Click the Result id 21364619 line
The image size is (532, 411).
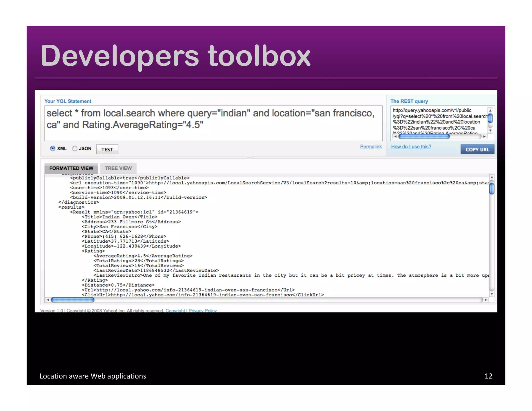134,212
